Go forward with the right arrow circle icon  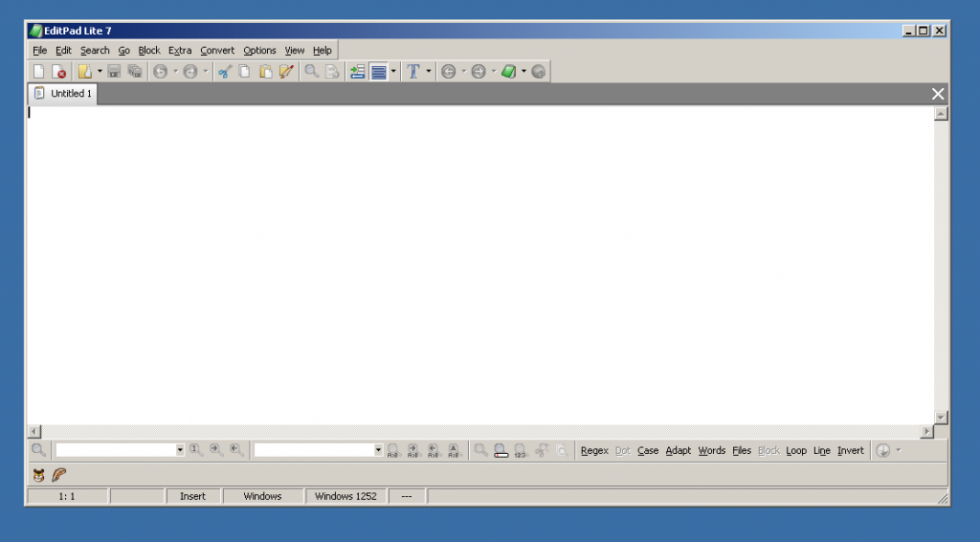click(479, 72)
